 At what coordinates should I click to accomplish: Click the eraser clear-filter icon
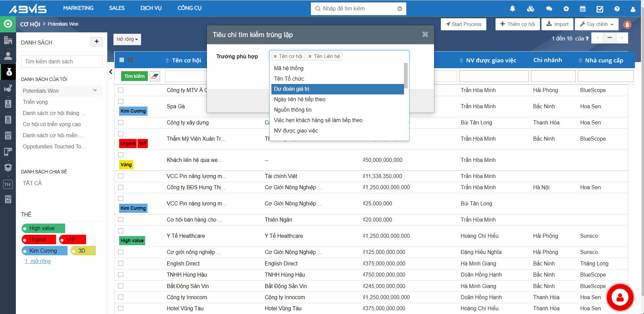155,76
